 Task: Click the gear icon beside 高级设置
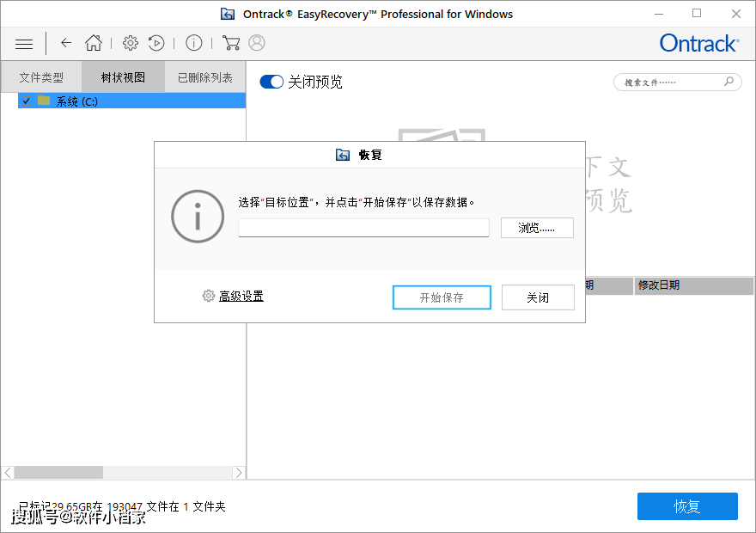click(x=208, y=296)
